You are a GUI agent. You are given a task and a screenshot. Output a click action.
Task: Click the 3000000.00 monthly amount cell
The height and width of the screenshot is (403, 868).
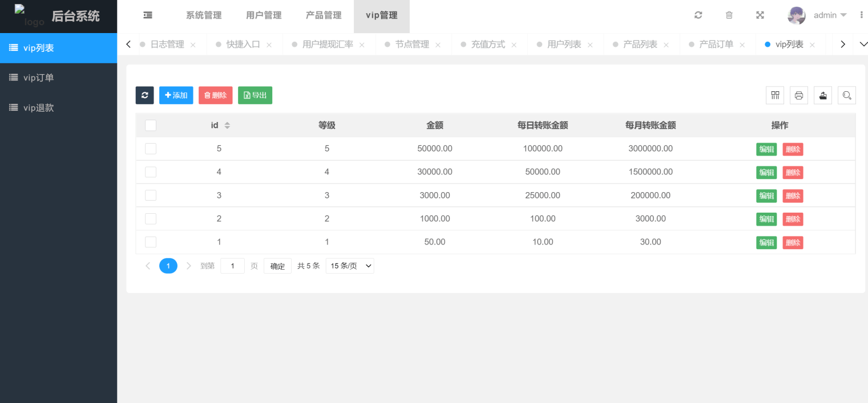click(651, 149)
